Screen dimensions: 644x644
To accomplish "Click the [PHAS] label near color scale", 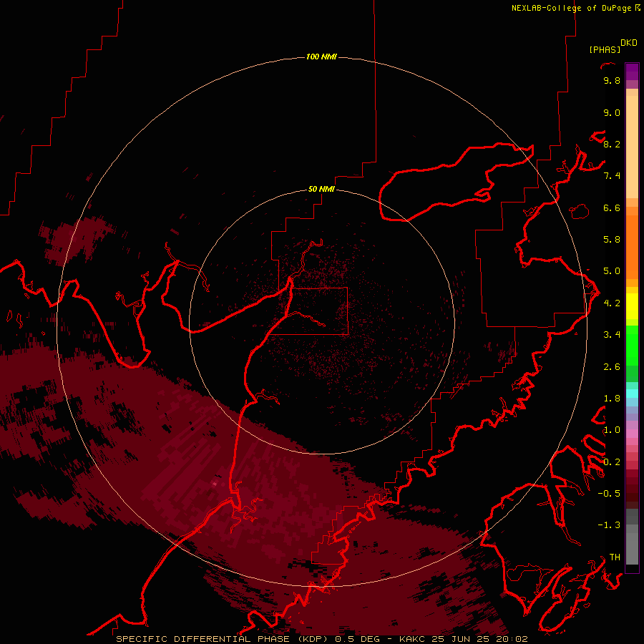I will point(605,49).
